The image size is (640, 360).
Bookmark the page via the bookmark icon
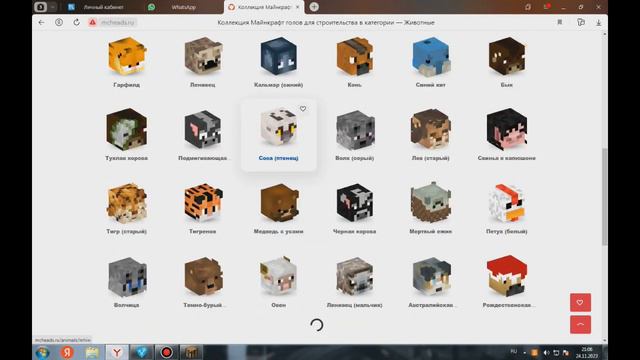[x=560, y=22]
